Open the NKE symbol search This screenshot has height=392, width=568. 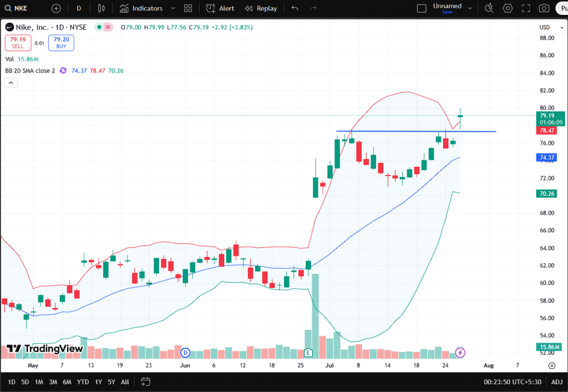[16, 8]
